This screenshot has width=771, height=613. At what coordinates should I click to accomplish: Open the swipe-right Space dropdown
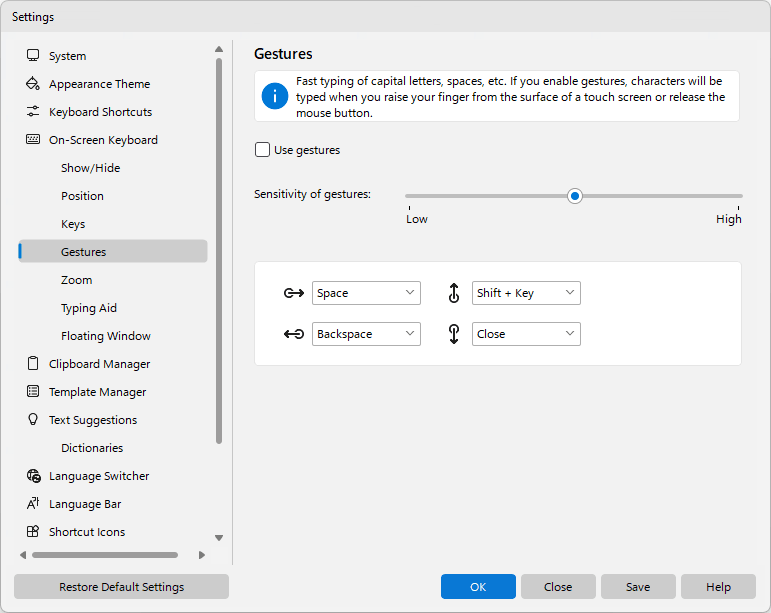[x=366, y=293]
